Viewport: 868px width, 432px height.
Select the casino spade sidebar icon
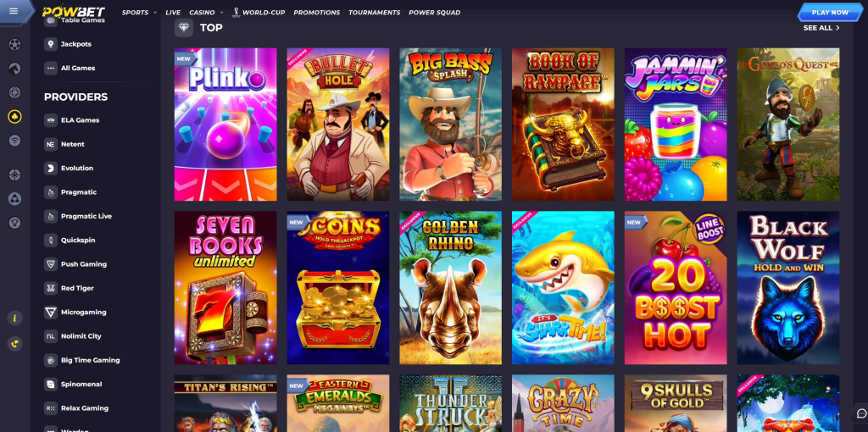(x=15, y=116)
